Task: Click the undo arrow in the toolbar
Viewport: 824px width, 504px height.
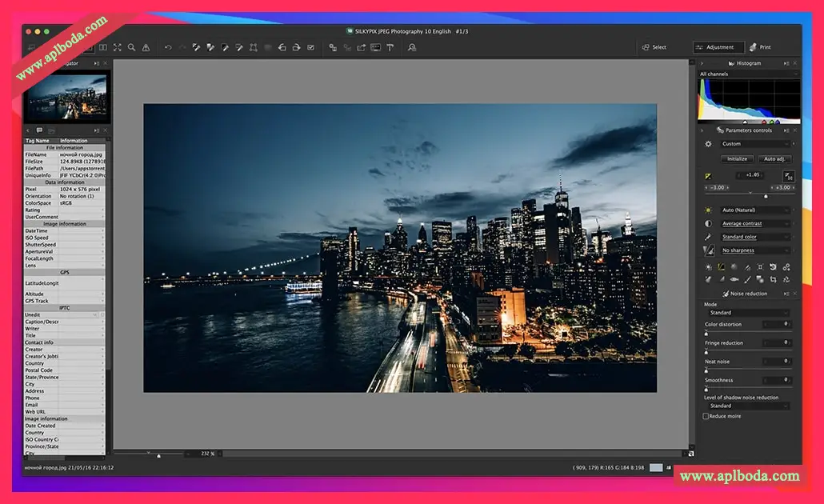Action: tap(168, 48)
